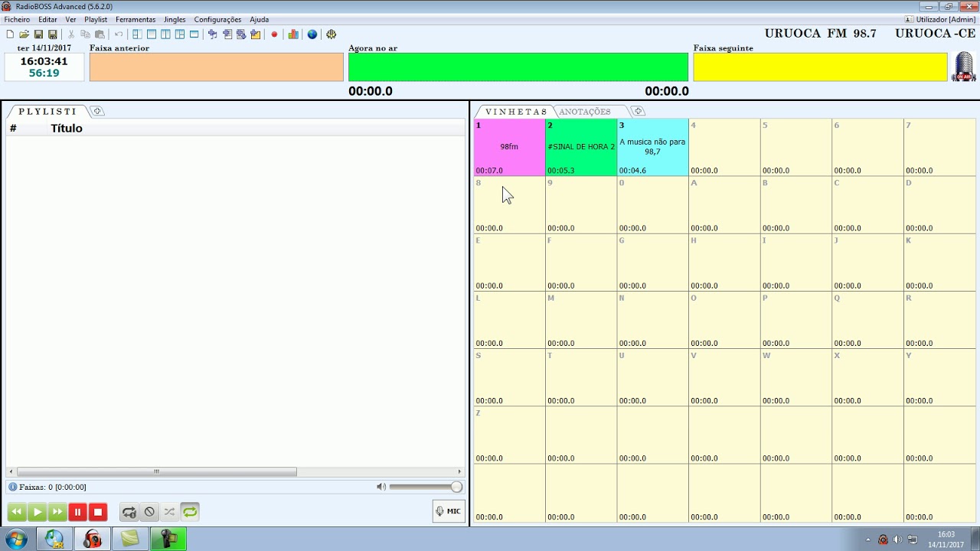The height and width of the screenshot is (551, 980).
Task: Click the Copy toolbar icon
Action: coord(86,34)
